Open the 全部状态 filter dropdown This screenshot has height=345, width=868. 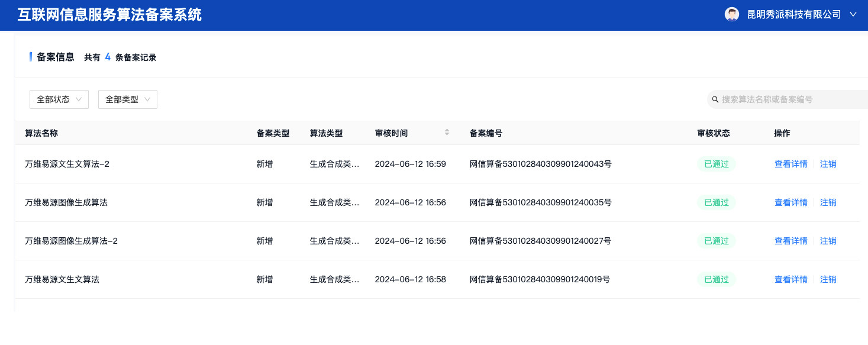[59, 99]
